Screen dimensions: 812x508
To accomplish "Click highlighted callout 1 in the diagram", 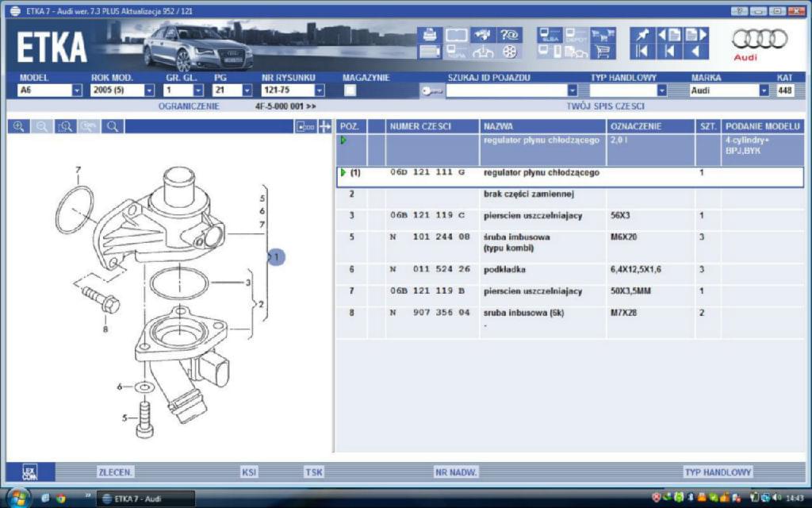I will click(x=277, y=257).
